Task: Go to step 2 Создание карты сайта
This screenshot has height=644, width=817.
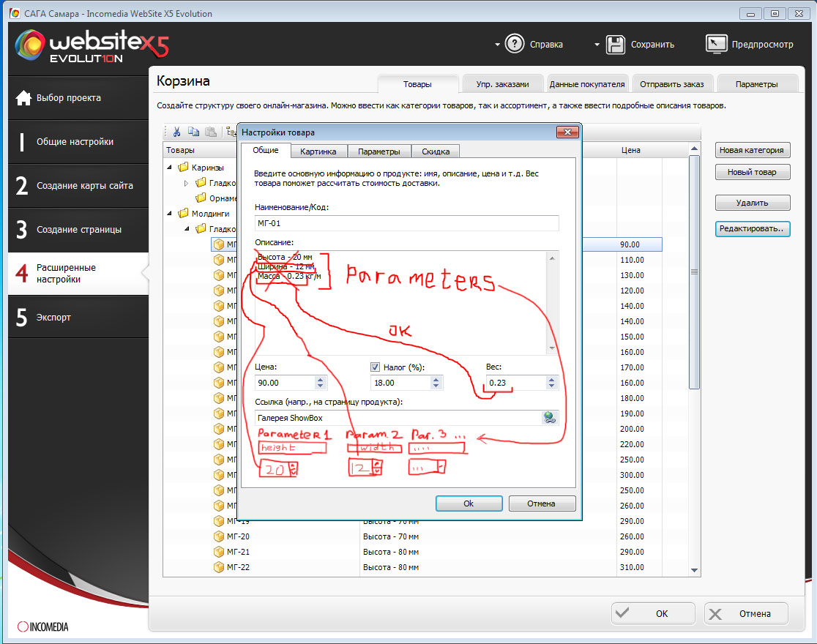Action: 78,185
